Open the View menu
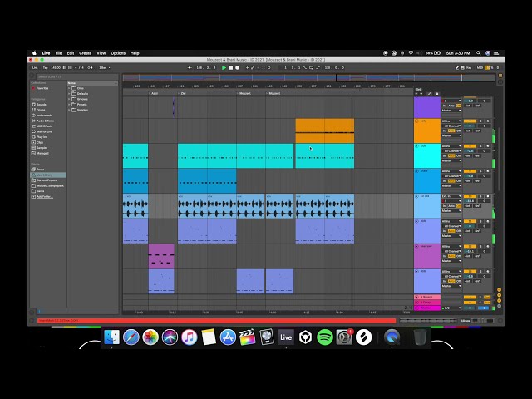 click(x=101, y=53)
